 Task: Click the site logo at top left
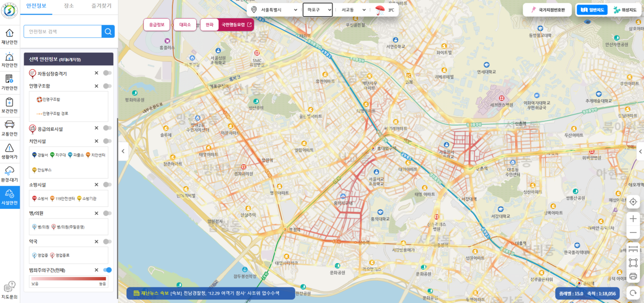tap(9, 12)
